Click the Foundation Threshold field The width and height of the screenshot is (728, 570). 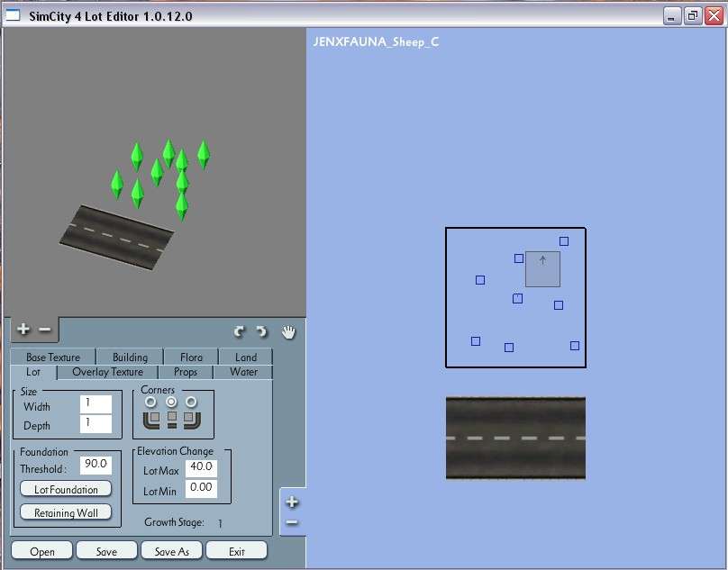coord(96,466)
